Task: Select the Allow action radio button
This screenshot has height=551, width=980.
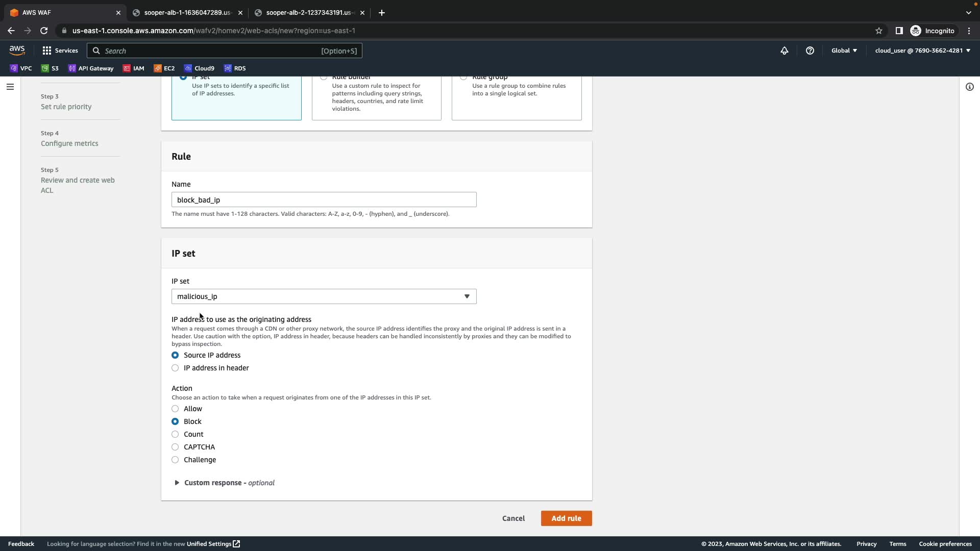Action: click(175, 409)
